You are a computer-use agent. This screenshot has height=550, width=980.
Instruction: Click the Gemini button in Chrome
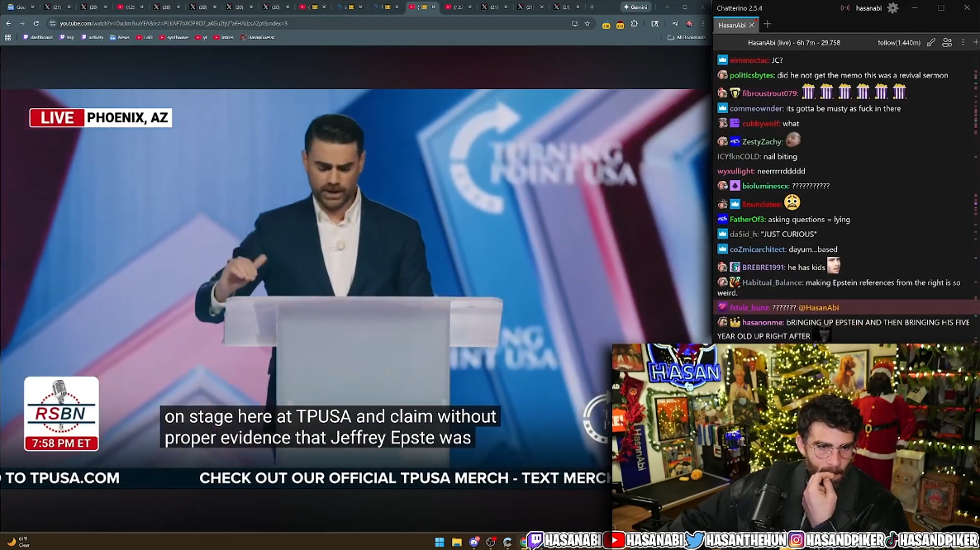(635, 7)
